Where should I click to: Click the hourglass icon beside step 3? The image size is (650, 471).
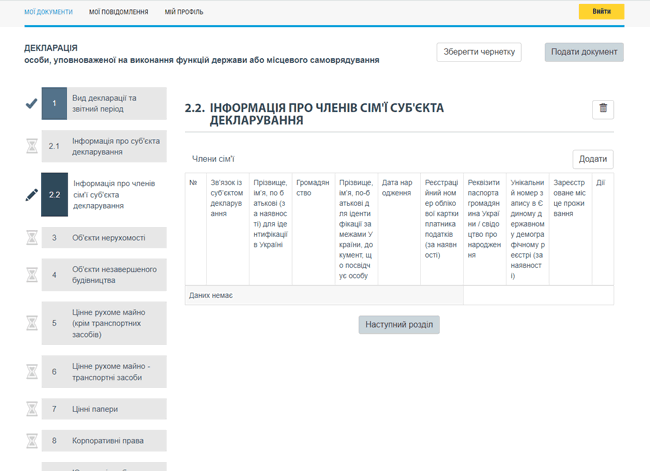31,238
